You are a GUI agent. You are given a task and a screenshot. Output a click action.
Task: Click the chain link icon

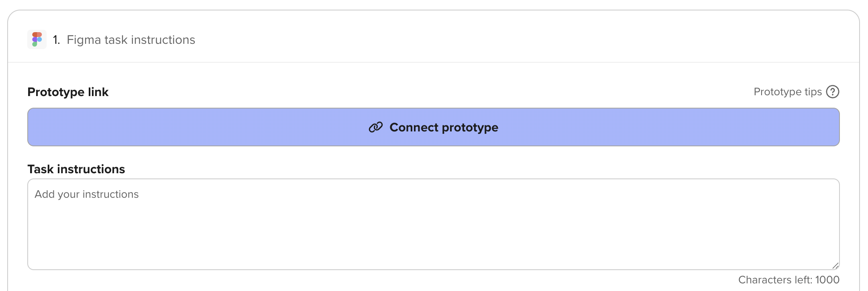pos(376,127)
